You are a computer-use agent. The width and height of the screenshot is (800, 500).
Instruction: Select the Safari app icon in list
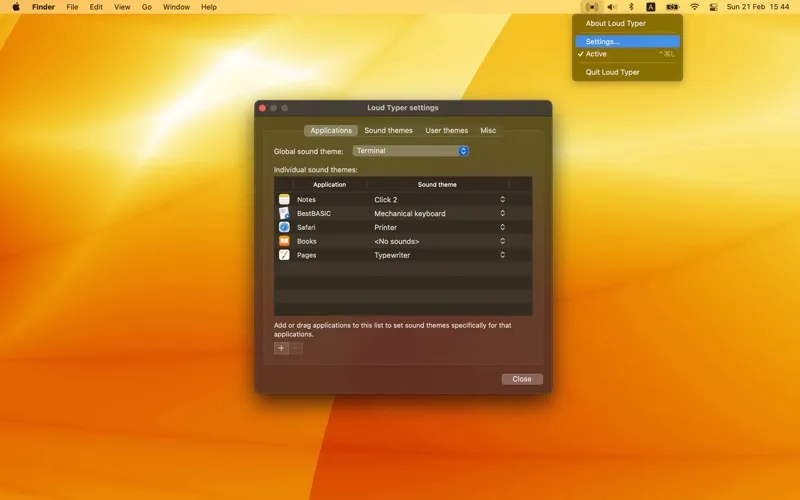(x=284, y=227)
